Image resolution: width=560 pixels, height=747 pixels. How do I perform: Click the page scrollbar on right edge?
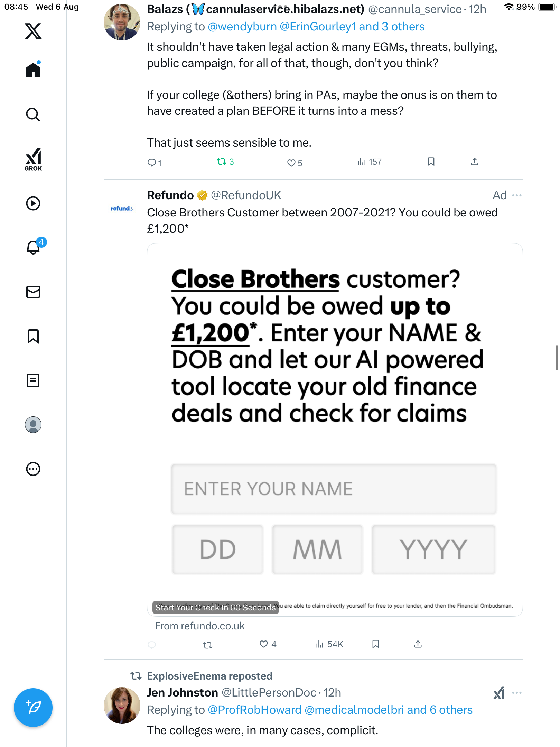pyautogui.click(x=557, y=358)
